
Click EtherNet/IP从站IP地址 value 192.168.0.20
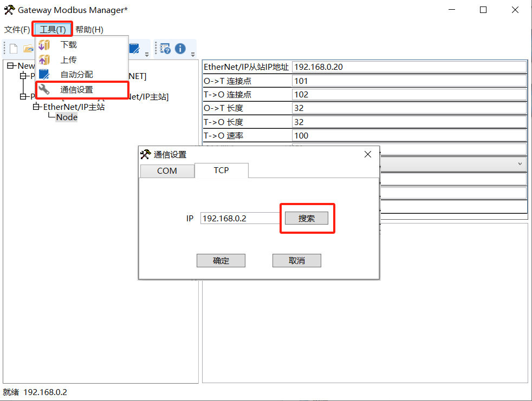[x=409, y=67]
